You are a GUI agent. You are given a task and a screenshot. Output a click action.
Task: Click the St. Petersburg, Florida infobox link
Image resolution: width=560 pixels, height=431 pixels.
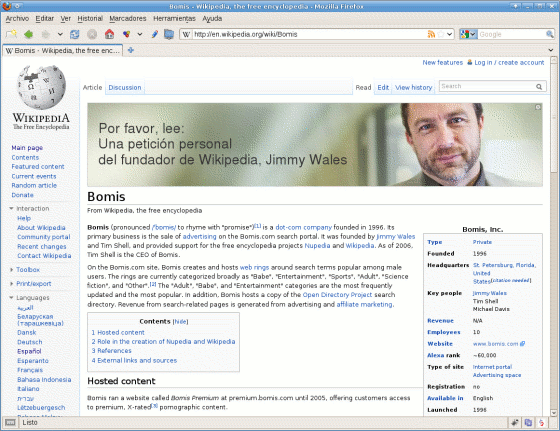[x=504, y=265]
